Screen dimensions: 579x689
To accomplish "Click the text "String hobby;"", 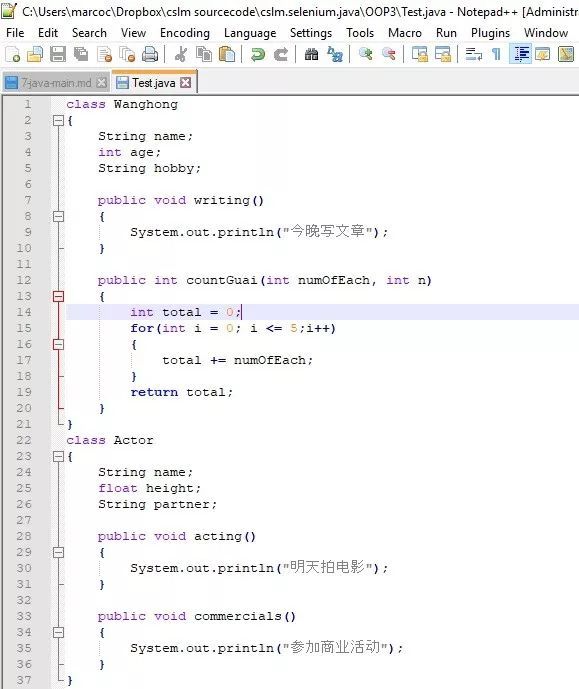I will coord(149,168).
